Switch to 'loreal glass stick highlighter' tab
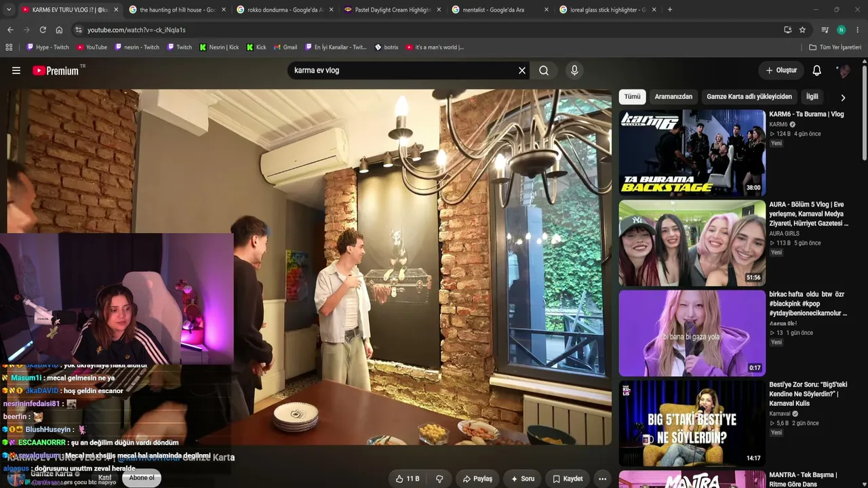This screenshot has height=488, width=868. tap(608, 9)
